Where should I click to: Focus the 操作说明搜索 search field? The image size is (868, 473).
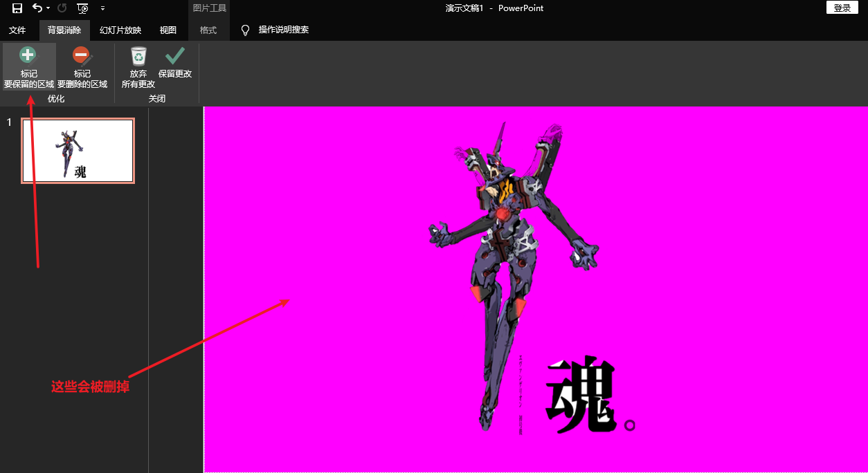click(x=284, y=30)
